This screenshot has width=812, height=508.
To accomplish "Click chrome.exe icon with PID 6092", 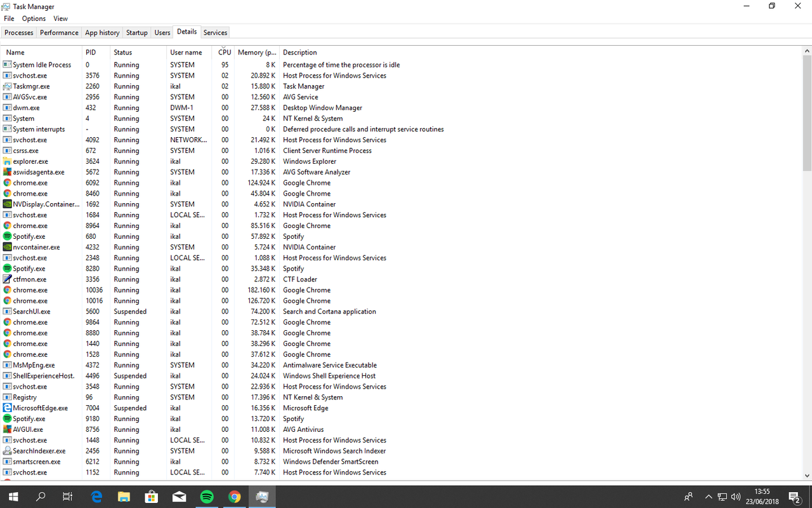I will coord(8,183).
